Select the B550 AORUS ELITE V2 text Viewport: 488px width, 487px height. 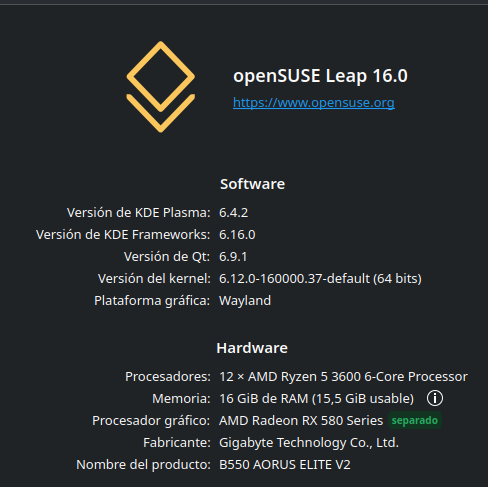285,465
